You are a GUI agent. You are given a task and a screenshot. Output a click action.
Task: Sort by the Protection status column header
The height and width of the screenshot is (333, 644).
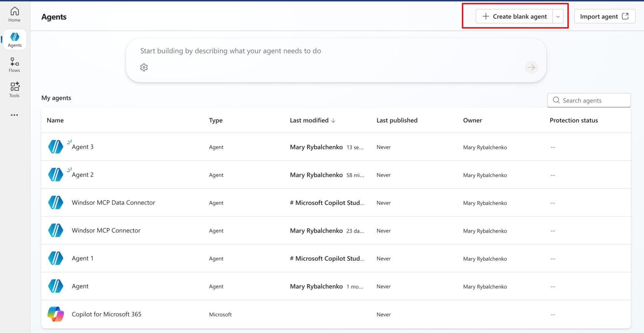pyautogui.click(x=574, y=120)
